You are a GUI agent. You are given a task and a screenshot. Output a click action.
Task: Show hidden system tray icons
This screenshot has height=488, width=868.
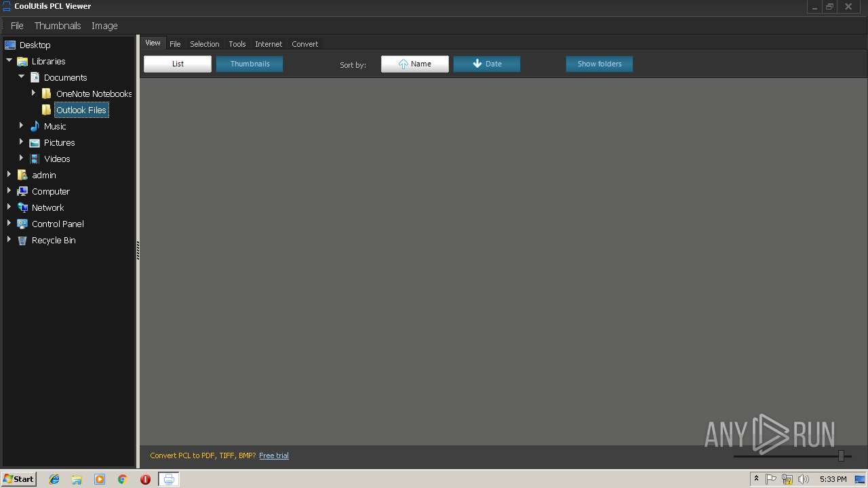756,479
